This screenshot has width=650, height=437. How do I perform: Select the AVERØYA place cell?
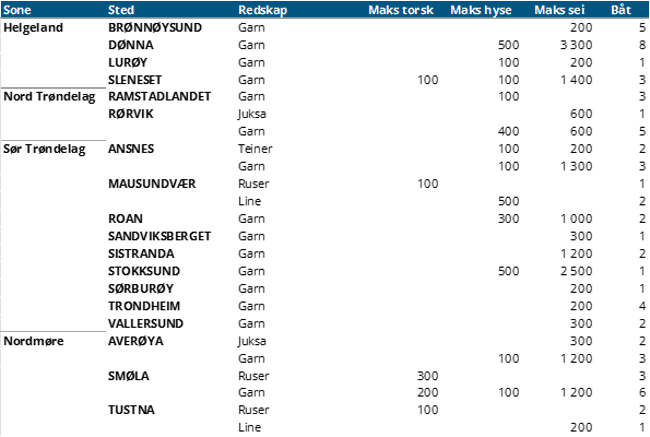tap(136, 341)
